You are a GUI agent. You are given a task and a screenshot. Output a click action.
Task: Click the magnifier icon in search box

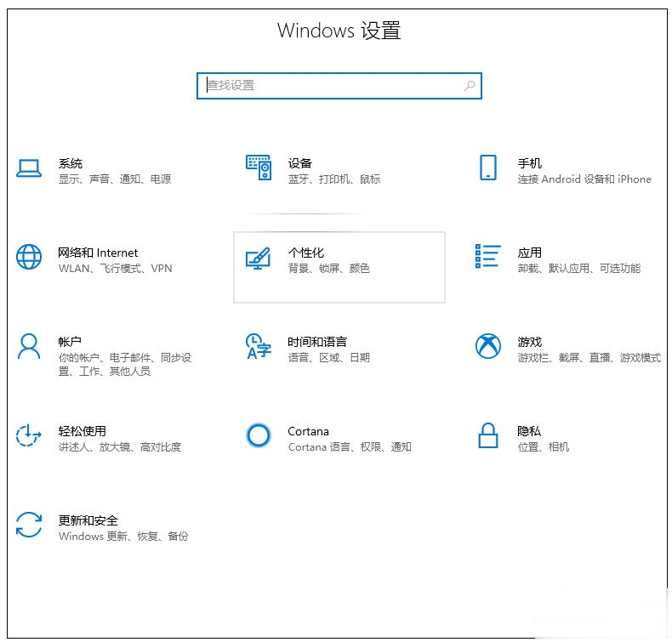click(x=470, y=86)
